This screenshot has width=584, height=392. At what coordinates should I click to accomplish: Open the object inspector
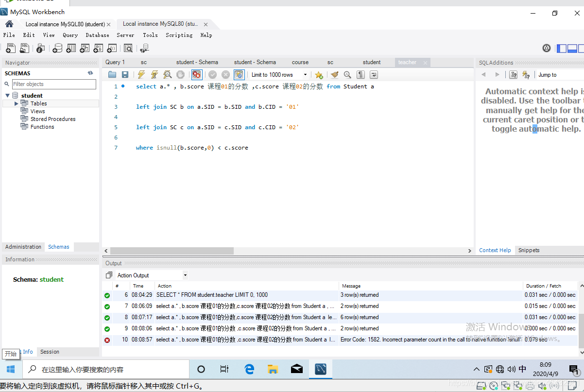click(x=40, y=48)
